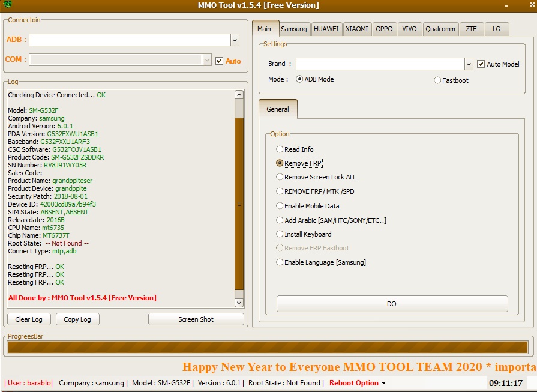The image size is (537, 392).
Task: Click Chip Name MT6737T in log
Action: click(x=56, y=235)
